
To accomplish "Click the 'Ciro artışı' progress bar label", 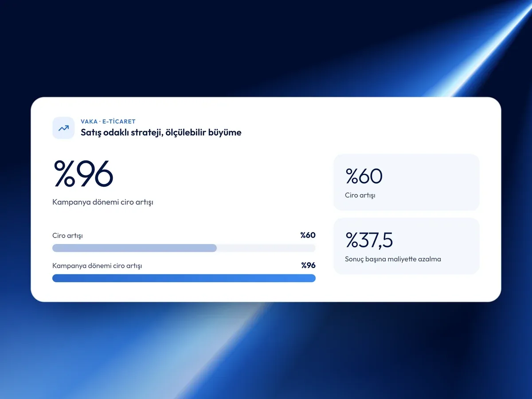I will (67, 235).
